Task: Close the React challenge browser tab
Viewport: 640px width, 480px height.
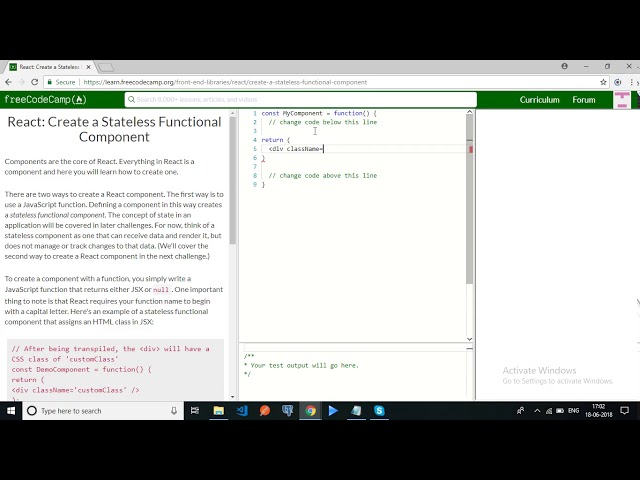Action: [x=88, y=67]
